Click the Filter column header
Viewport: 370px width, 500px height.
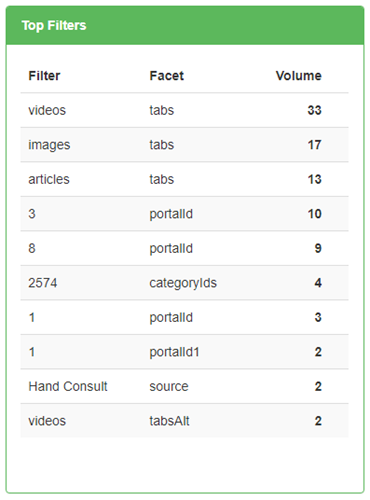click(44, 76)
